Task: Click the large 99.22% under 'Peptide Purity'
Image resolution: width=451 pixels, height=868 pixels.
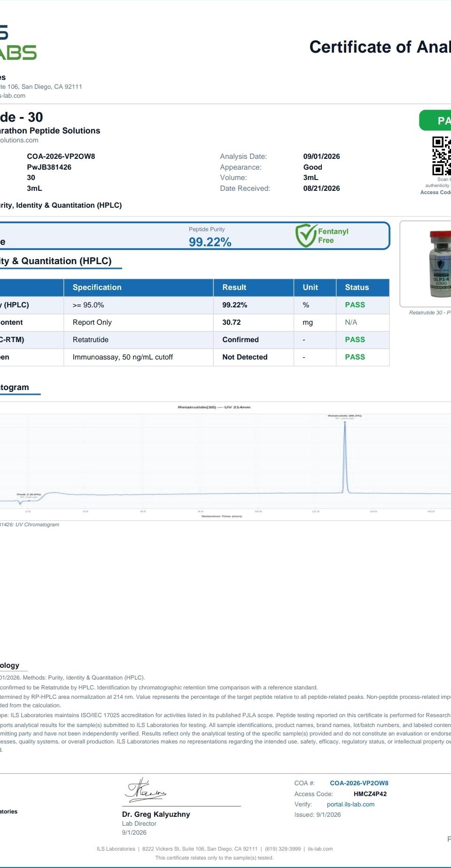Action: pyautogui.click(x=210, y=242)
